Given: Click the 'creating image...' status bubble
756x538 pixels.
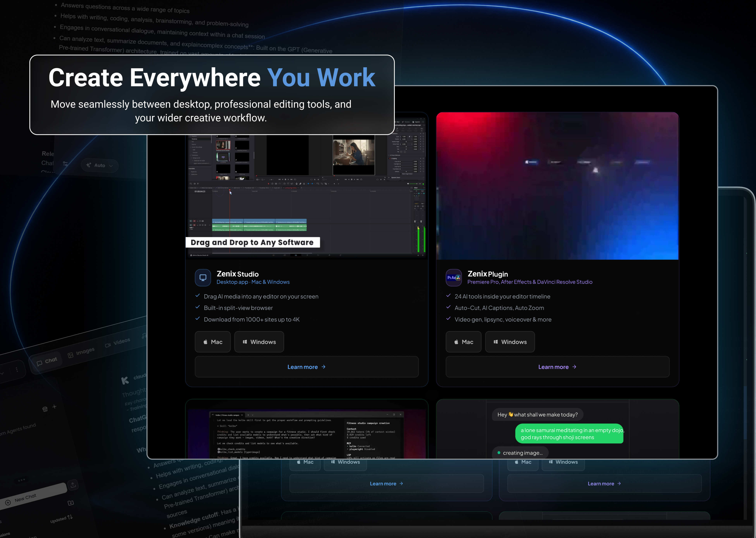Looking at the screenshot, I should click(520, 453).
